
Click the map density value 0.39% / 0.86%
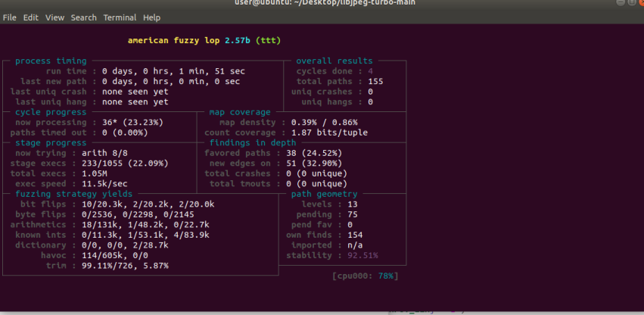pos(325,123)
